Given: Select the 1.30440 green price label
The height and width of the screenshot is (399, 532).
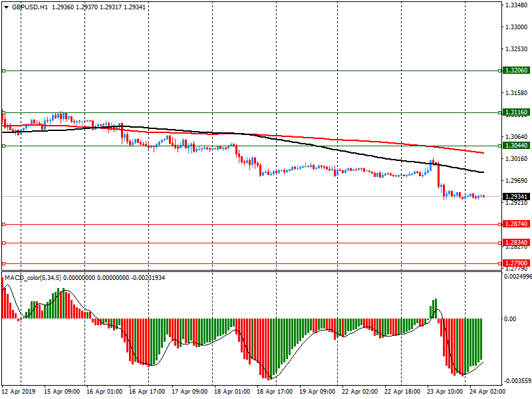Looking at the screenshot, I should (x=517, y=146).
